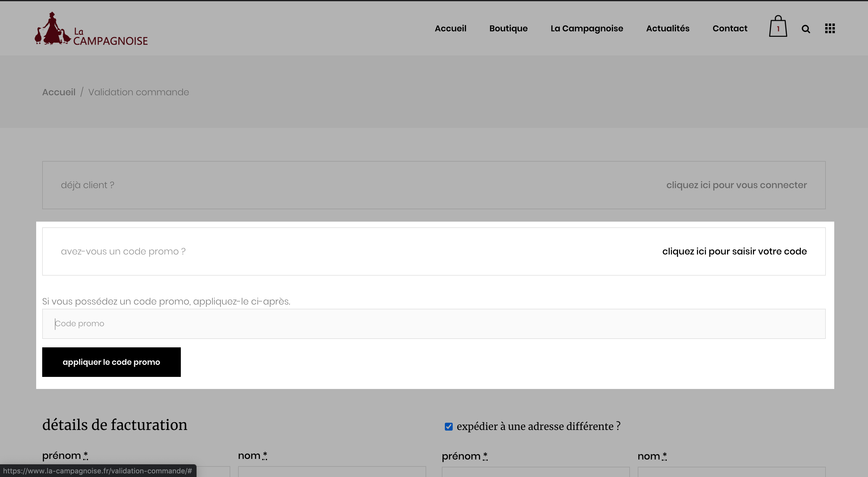The image size is (868, 477).
Task: Open the Boutique menu item
Action: pyautogui.click(x=508, y=28)
